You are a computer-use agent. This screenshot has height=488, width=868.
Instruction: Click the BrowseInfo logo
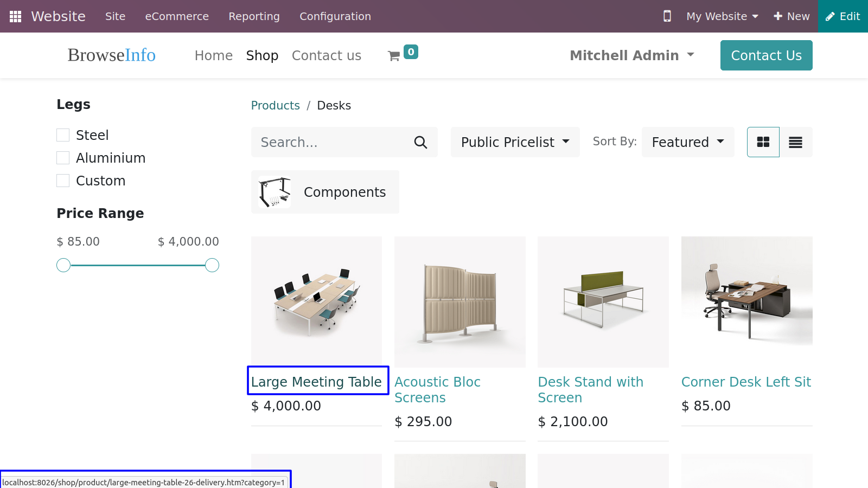112,55
